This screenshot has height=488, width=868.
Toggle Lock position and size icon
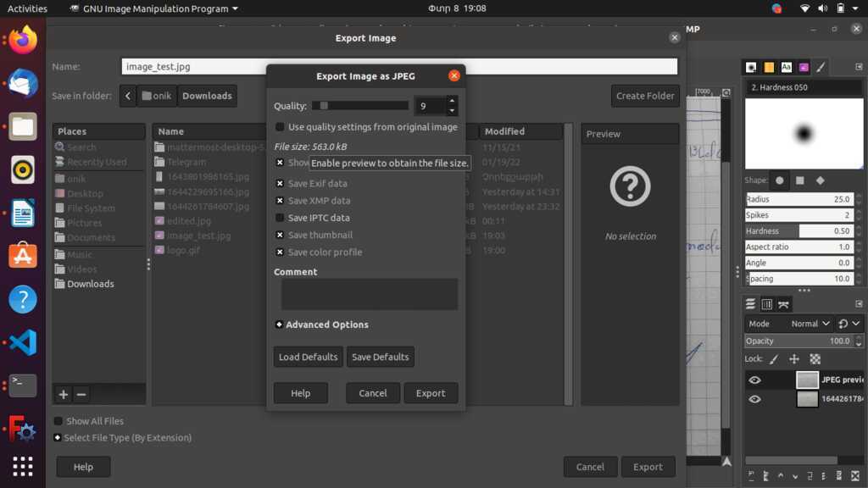pyautogui.click(x=794, y=359)
